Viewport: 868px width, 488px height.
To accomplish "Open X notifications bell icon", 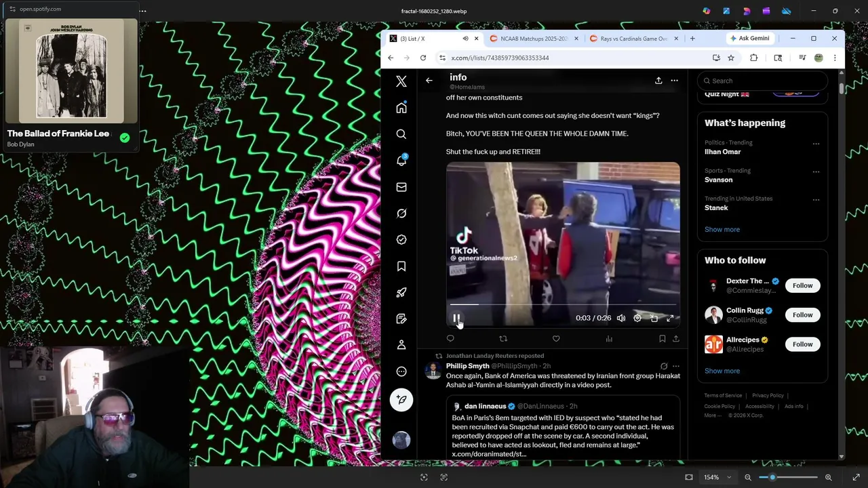I will pos(401,161).
